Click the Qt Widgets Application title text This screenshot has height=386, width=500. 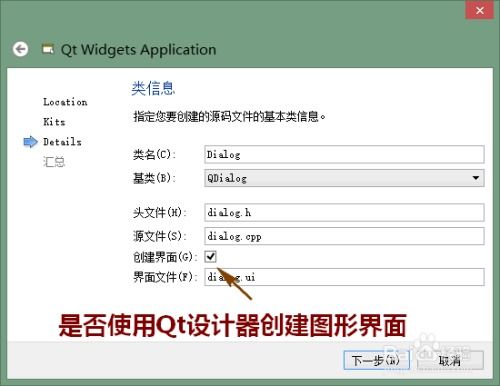(x=139, y=50)
